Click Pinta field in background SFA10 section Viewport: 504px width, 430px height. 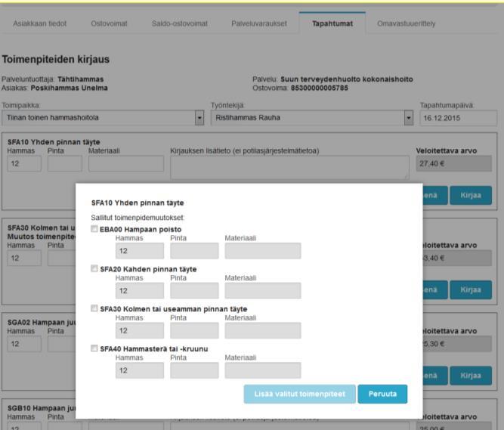65,164
